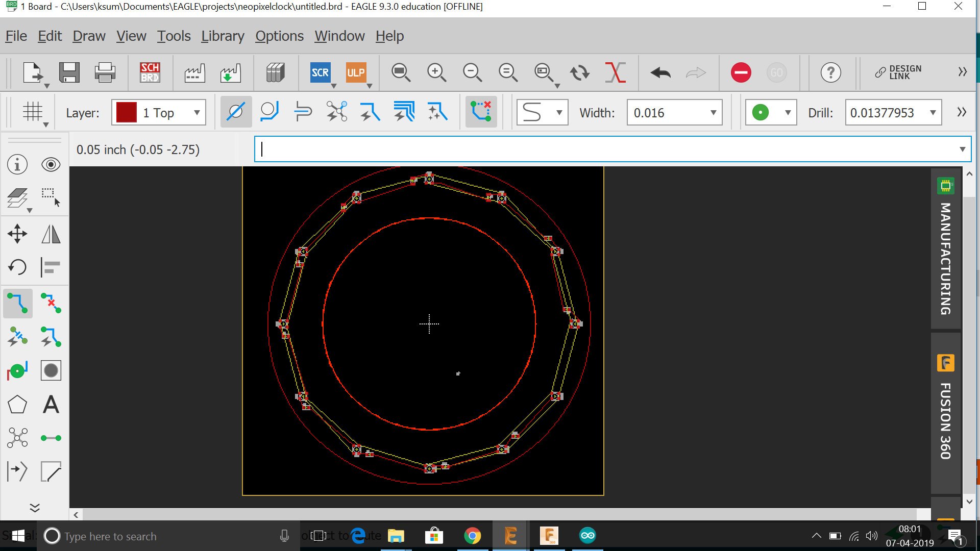Select the Ripup tool

point(51,303)
